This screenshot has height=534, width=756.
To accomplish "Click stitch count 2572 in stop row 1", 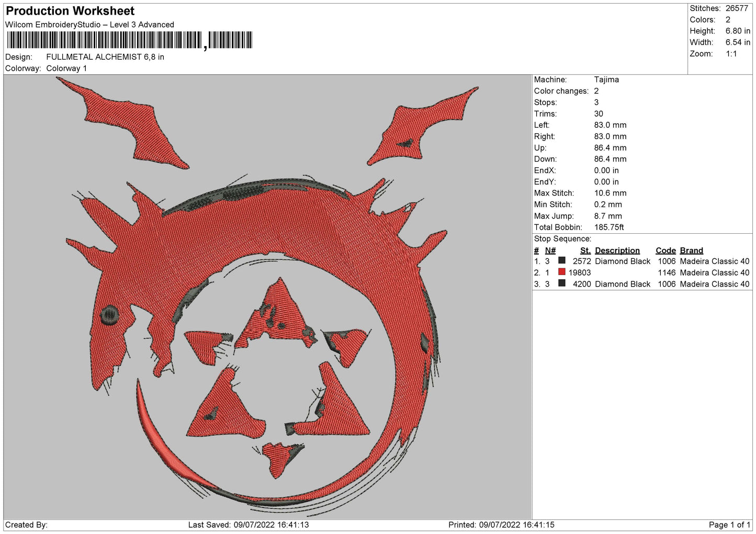I will [x=582, y=262].
